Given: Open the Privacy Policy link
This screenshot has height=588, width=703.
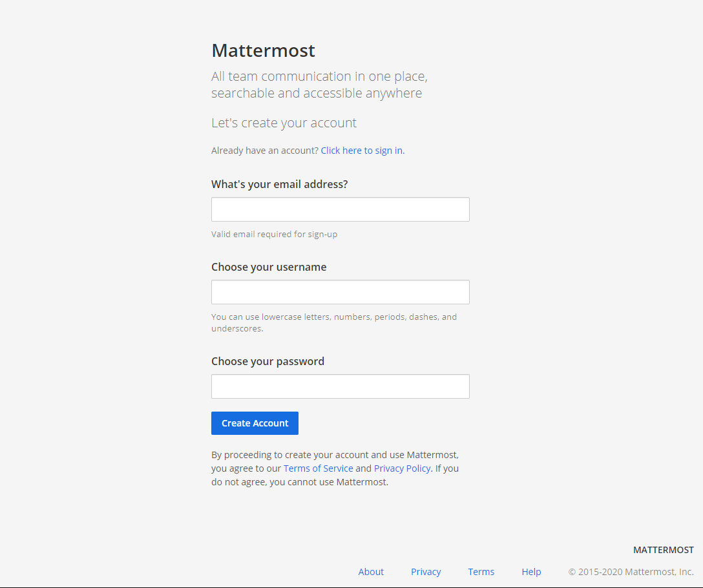Looking at the screenshot, I should pos(402,468).
